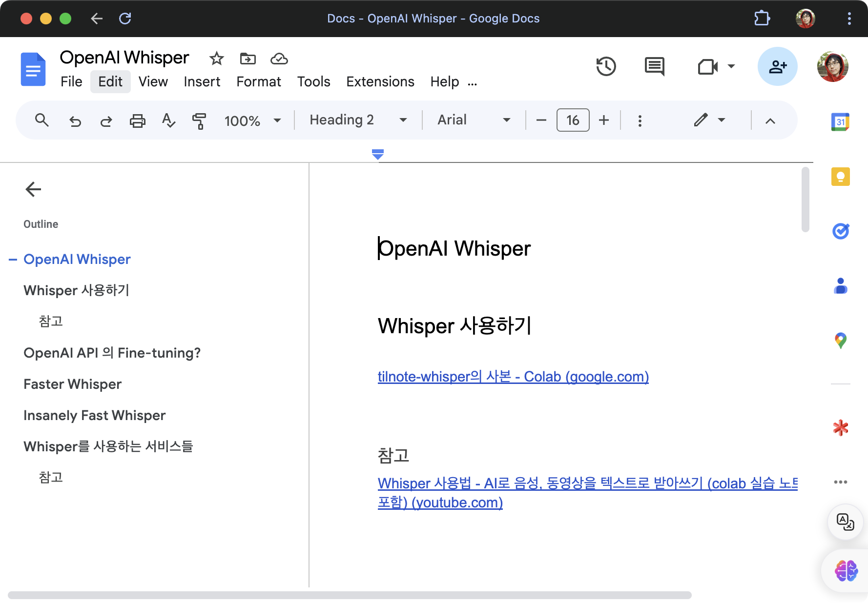The image size is (868, 603).
Task: Open more toolbar options three dots
Action: (x=640, y=121)
